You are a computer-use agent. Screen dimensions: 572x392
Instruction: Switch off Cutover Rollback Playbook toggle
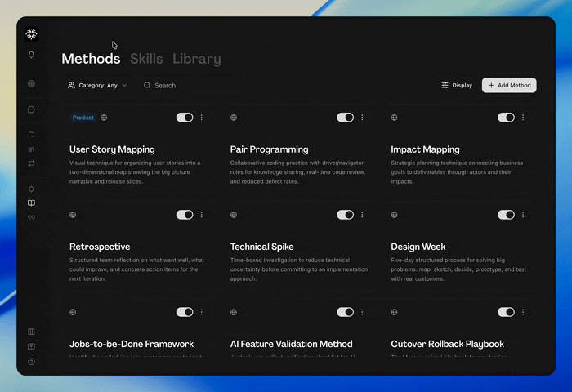click(506, 312)
